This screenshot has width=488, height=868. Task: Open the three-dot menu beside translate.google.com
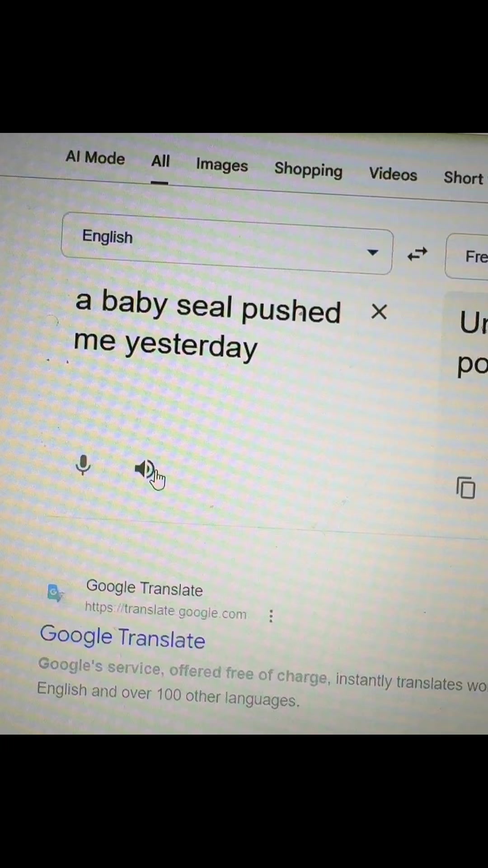[271, 616]
